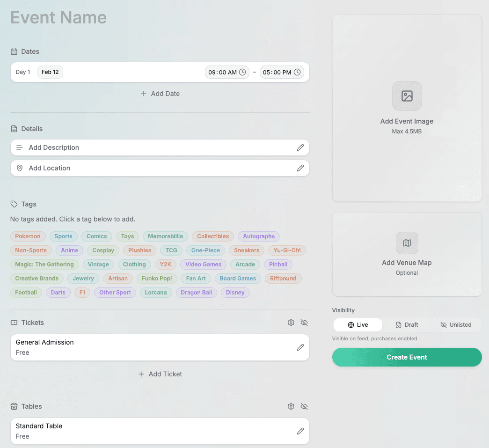Click Add Ticket to add another ticket
489x448 pixels.
[160, 374]
